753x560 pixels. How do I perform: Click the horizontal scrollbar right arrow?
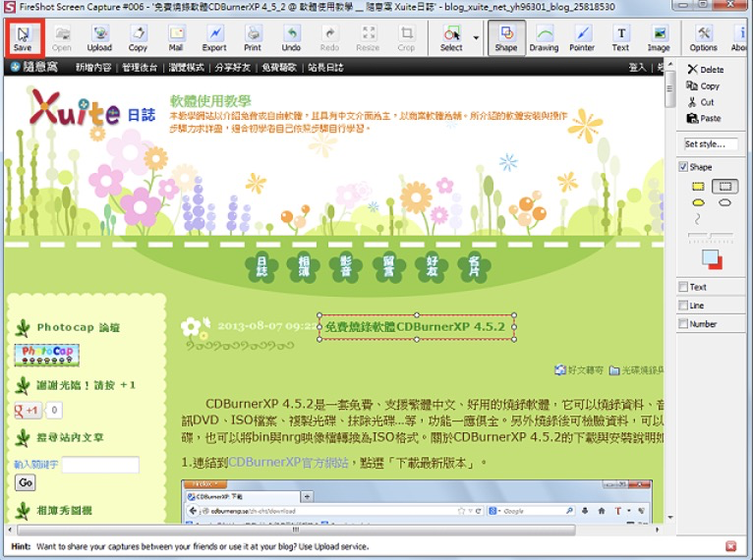[x=658, y=531]
